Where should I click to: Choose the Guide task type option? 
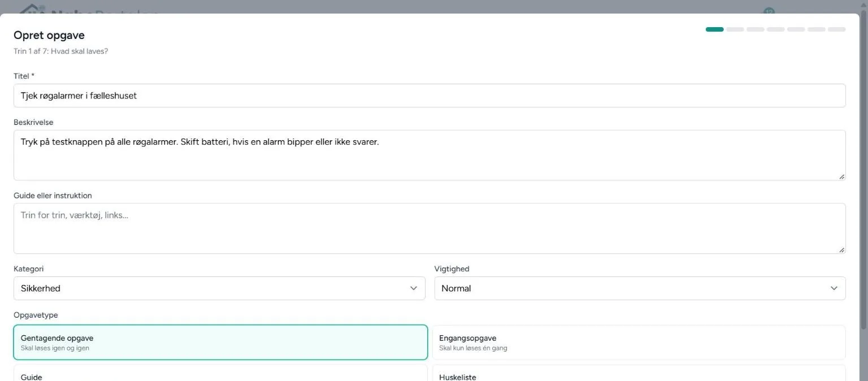[x=220, y=373]
